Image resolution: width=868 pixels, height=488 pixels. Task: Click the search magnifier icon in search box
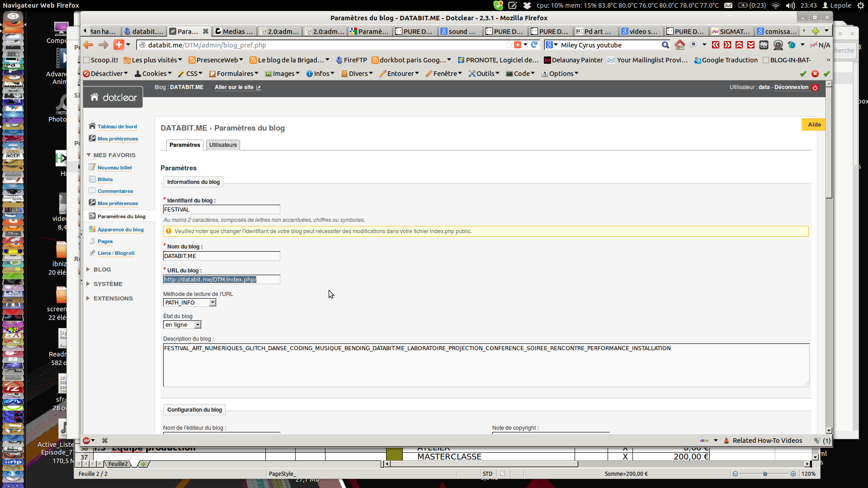pos(665,45)
